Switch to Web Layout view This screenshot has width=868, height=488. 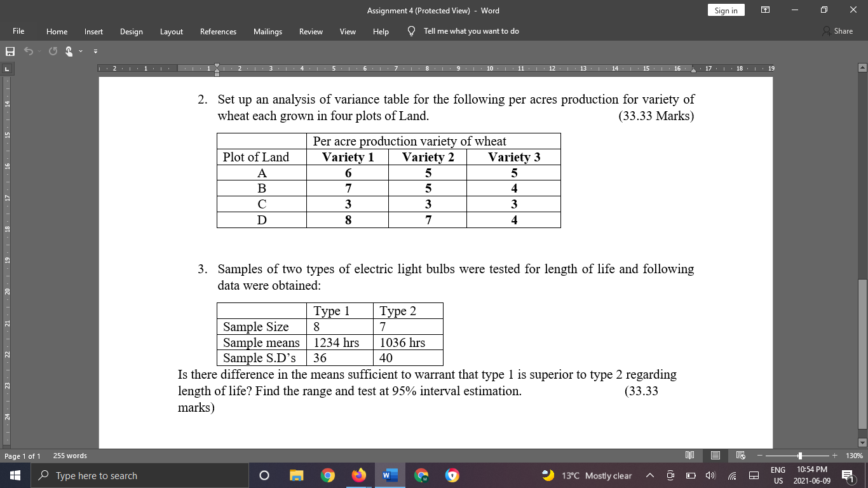(x=741, y=456)
